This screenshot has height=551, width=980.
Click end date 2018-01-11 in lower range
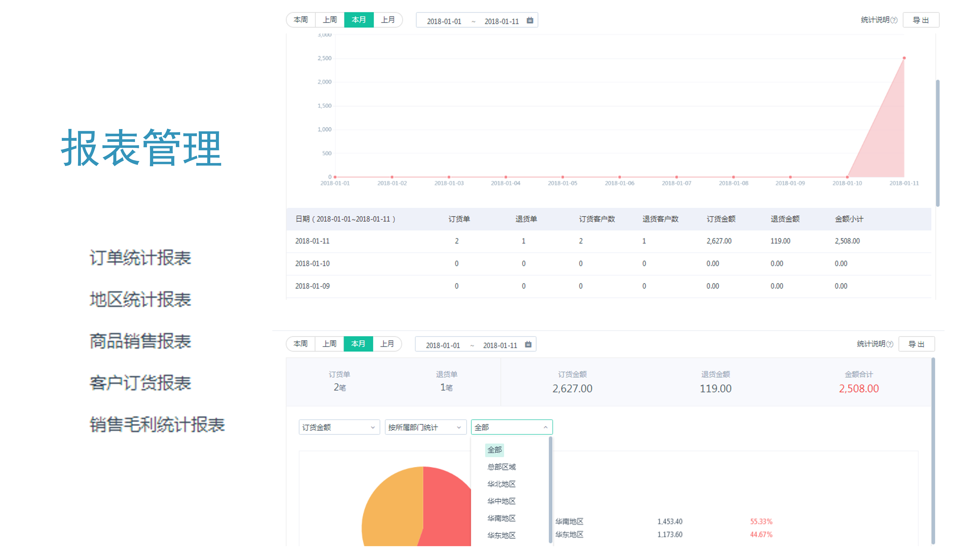pyautogui.click(x=500, y=345)
